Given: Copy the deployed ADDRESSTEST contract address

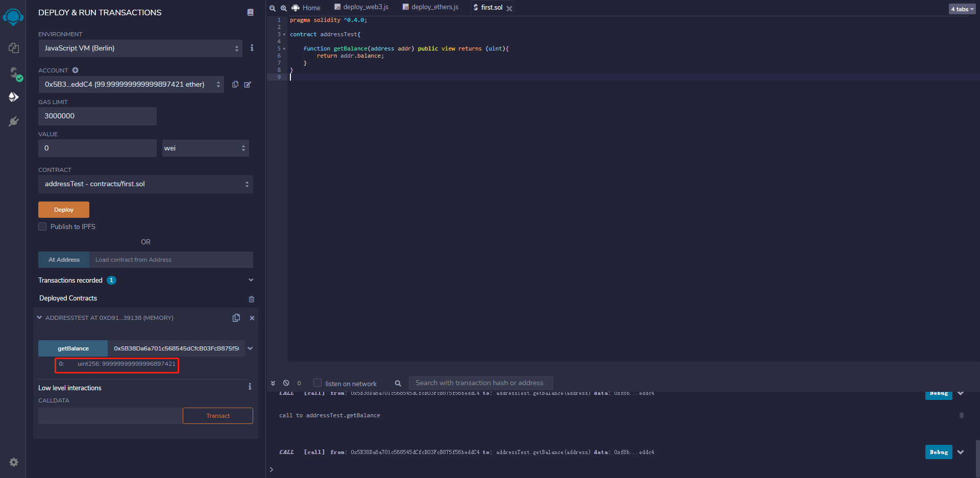Looking at the screenshot, I should coord(236,318).
